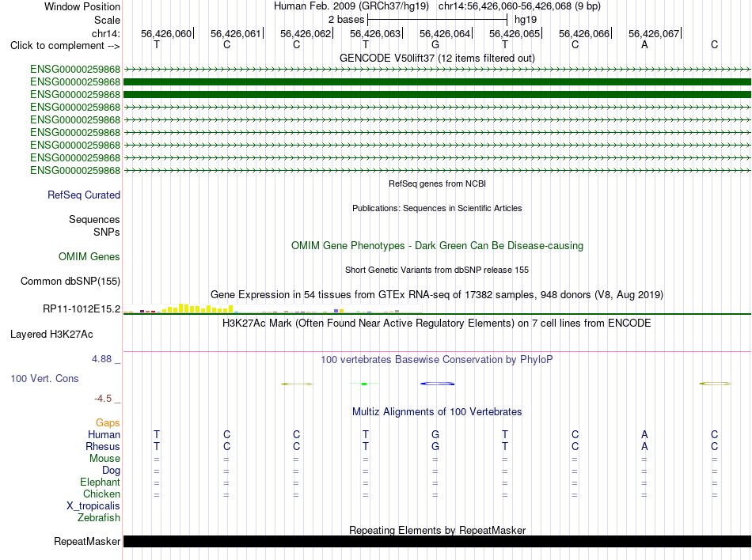
Task: Open the 'RefSeq genes from NCBI' track title
Action: (437, 184)
